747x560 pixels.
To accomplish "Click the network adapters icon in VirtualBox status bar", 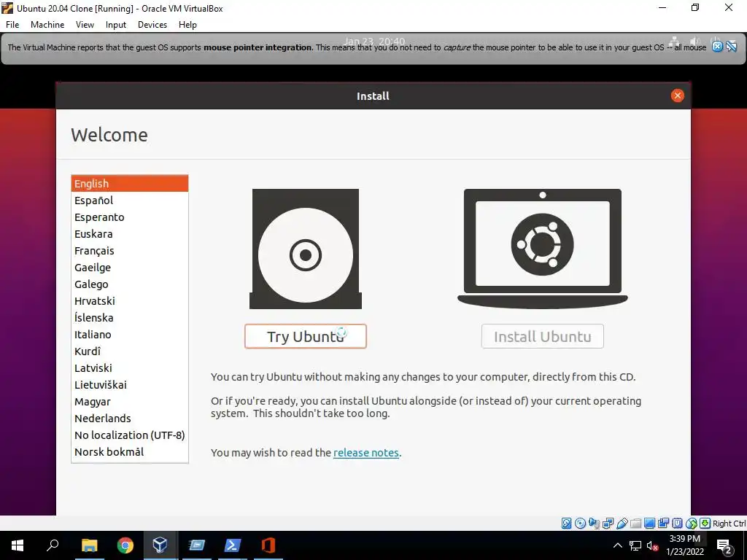I will coord(608,524).
